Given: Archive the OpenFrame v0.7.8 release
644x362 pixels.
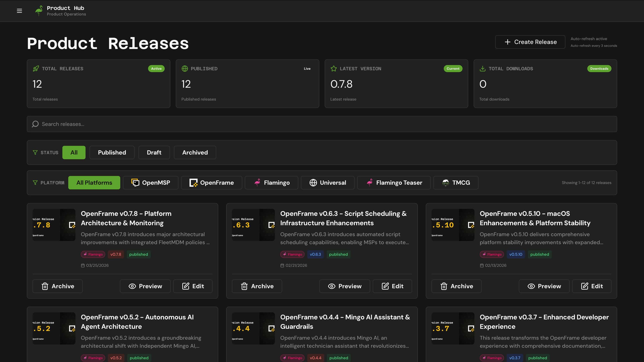Looking at the screenshot, I should pyautogui.click(x=58, y=286).
